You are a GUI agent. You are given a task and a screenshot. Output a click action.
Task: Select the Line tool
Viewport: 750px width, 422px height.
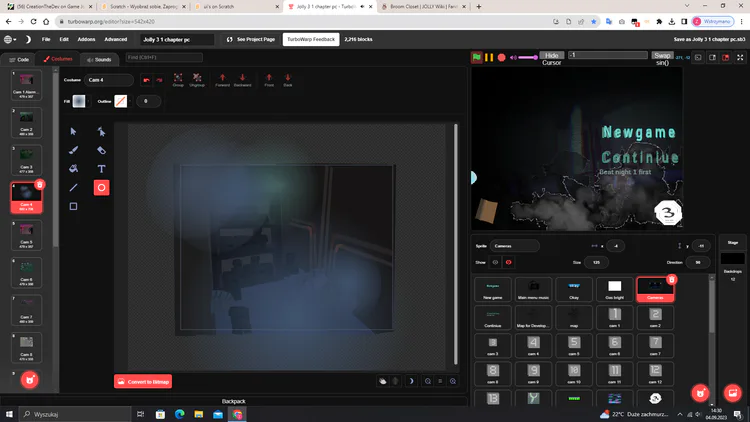(73, 188)
